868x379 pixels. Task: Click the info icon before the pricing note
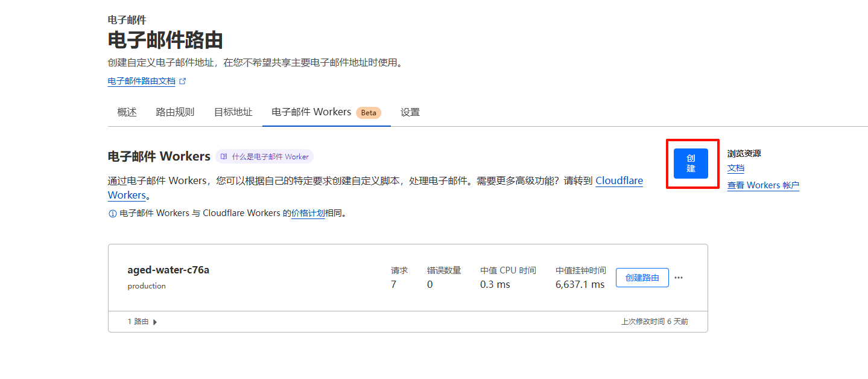point(112,214)
